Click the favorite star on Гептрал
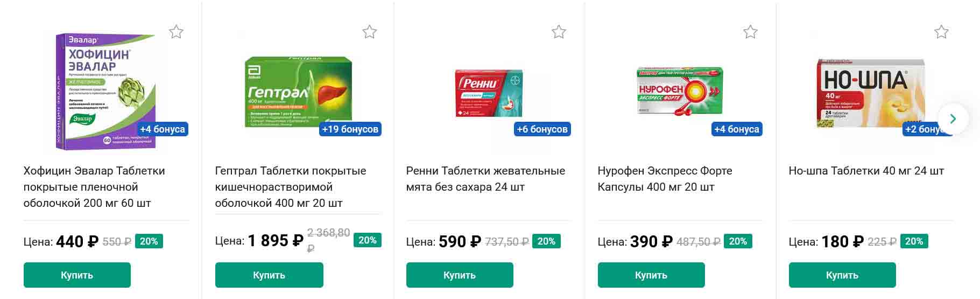 [369, 32]
